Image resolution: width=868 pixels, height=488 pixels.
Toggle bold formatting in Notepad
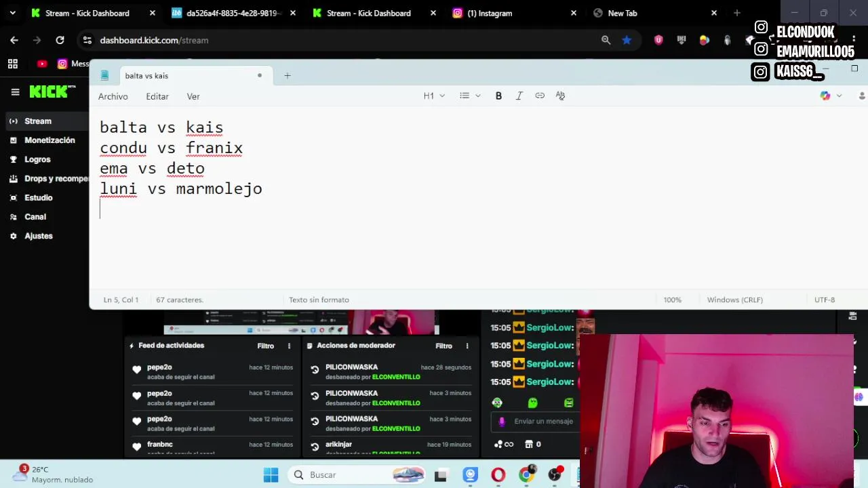pos(498,96)
